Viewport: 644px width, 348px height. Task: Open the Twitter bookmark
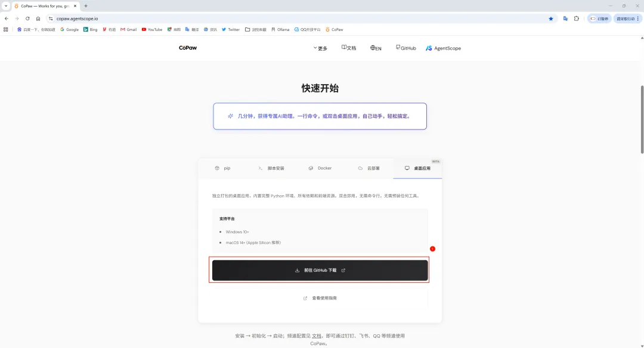click(230, 30)
